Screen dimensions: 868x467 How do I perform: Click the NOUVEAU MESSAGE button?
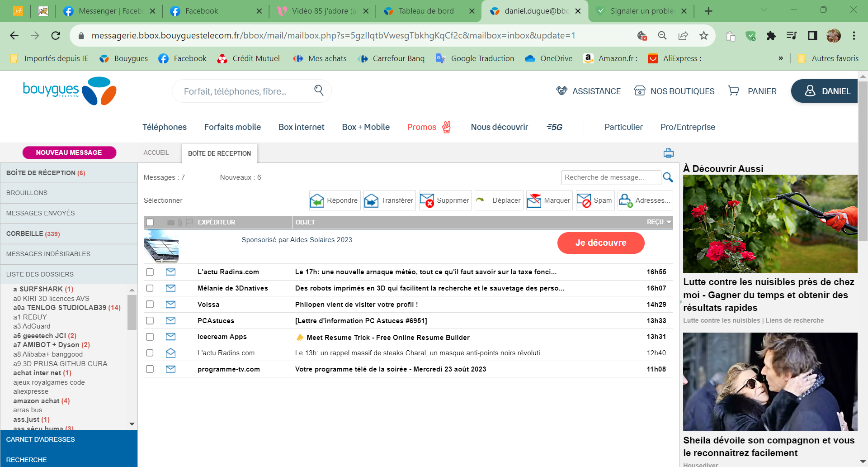[69, 152]
